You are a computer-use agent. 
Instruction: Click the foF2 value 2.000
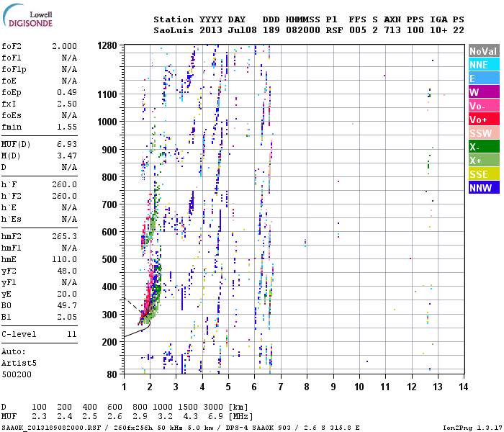64,46
